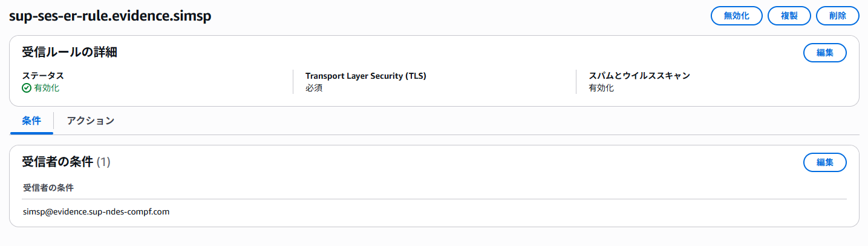Click the Transport Layer Security (TLS) label
868x246 pixels.
click(x=365, y=76)
